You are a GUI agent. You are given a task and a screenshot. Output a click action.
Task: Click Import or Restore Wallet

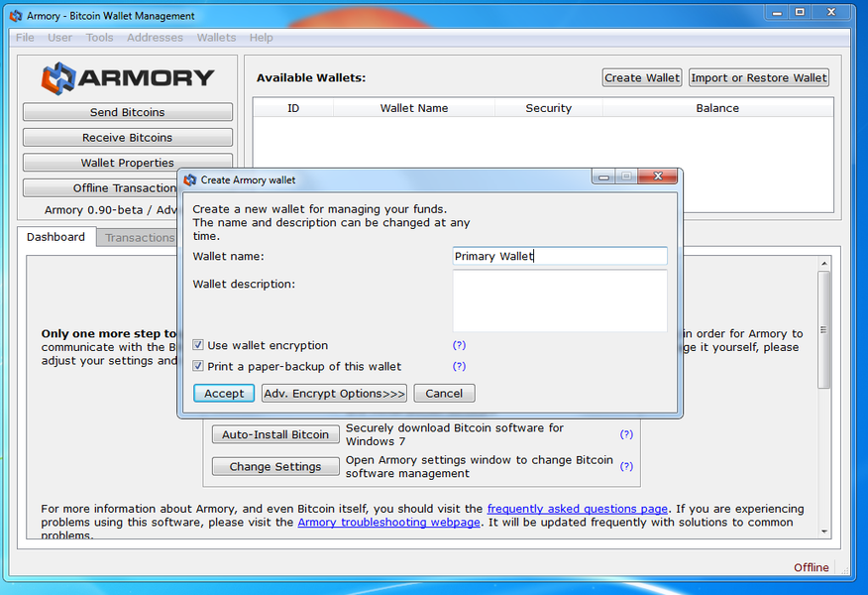(759, 78)
